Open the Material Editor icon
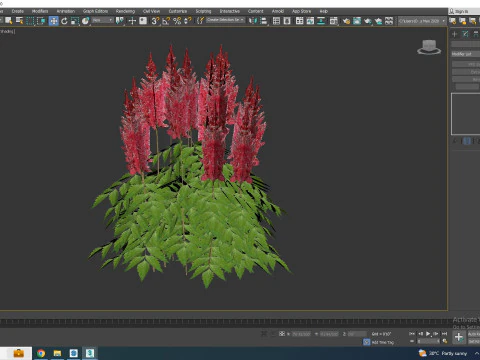Image resolution: width=480 pixels, height=360 pixels. (333, 21)
